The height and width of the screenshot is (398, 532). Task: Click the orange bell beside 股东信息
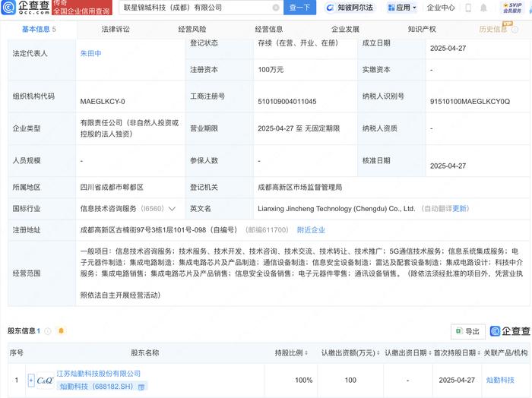pyautogui.click(x=61, y=330)
